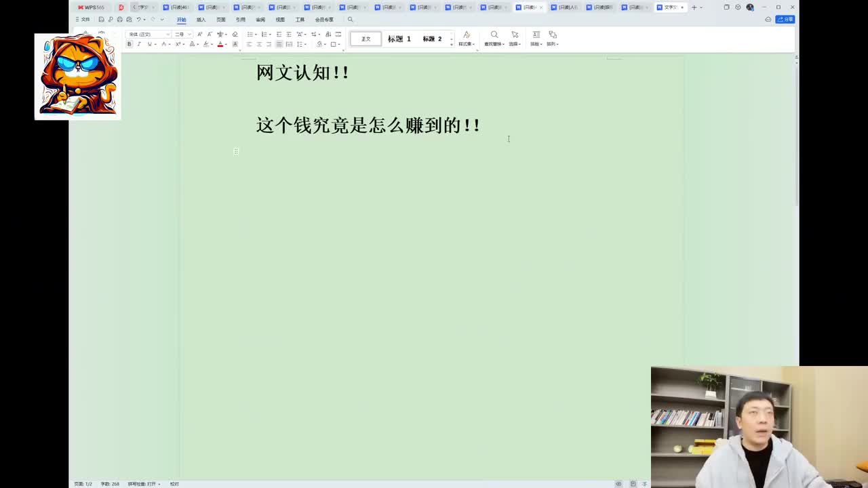Open the 文件 menu
This screenshot has height=488, width=868.
(83, 20)
